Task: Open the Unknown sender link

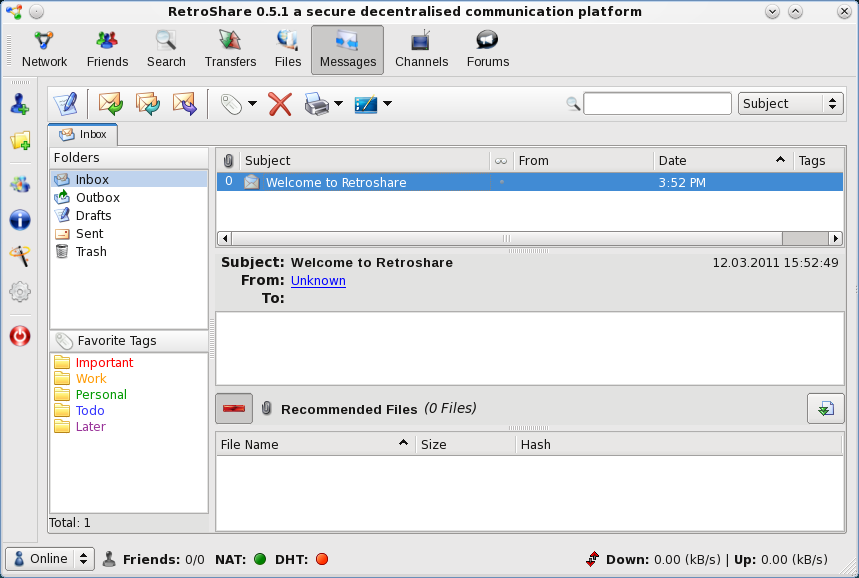Action: (318, 281)
